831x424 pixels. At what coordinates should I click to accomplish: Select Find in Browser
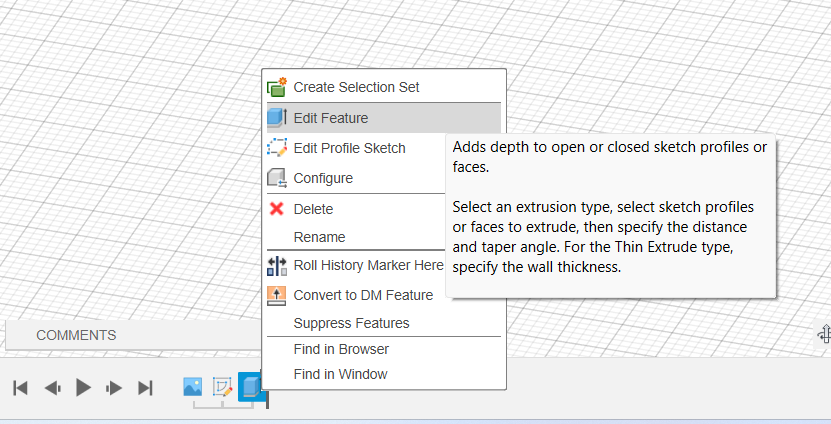click(x=384, y=349)
